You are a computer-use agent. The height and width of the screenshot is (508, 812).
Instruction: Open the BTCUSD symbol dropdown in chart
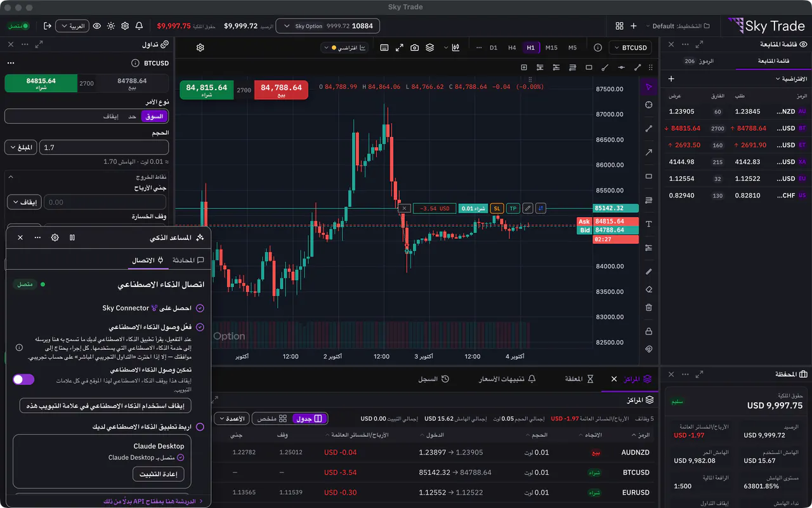[x=630, y=48]
